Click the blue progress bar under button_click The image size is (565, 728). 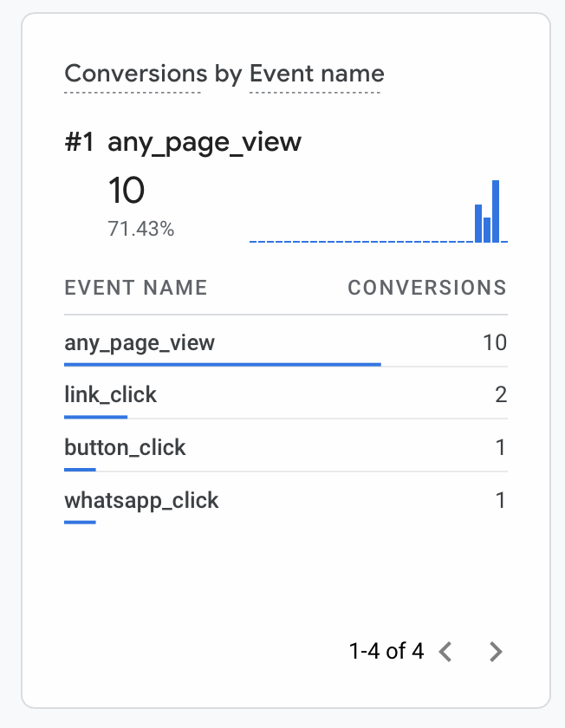80,470
